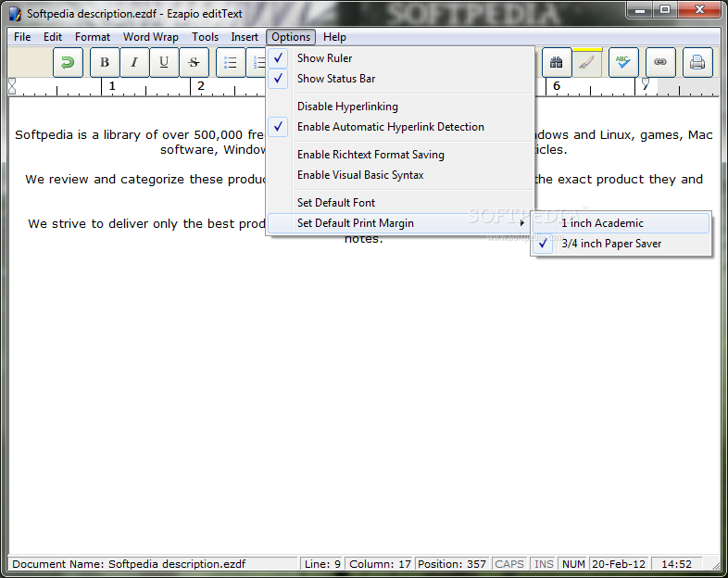Open the Edit menu
Screen dimensions: 728x578
[53, 37]
